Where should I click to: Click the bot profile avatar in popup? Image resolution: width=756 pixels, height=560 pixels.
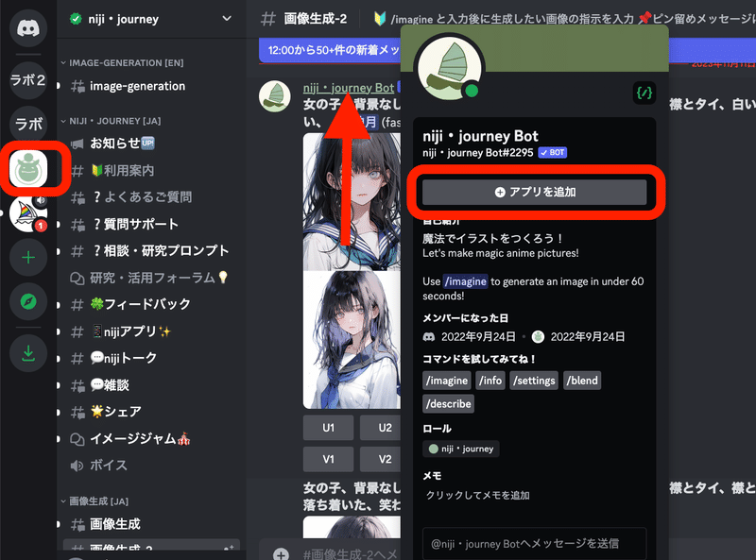coord(450,69)
